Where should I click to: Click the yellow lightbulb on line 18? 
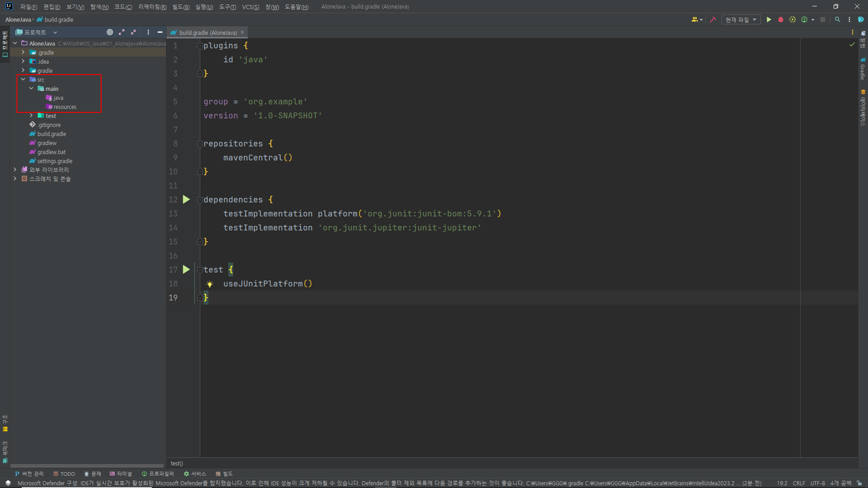tap(210, 284)
